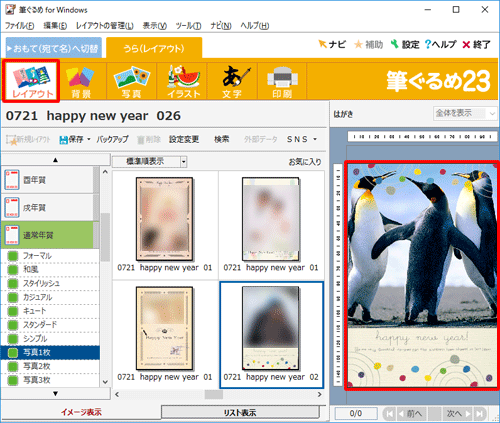Select the シンプル subcategory

50,339
